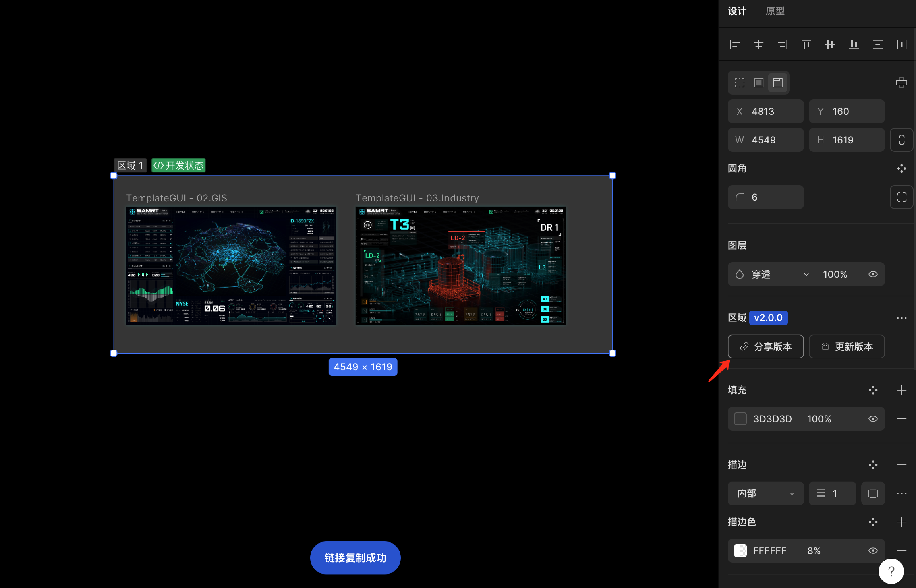This screenshot has width=916, height=588.
Task: Open v2.0.0 version badge
Action: tap(768, 318)
